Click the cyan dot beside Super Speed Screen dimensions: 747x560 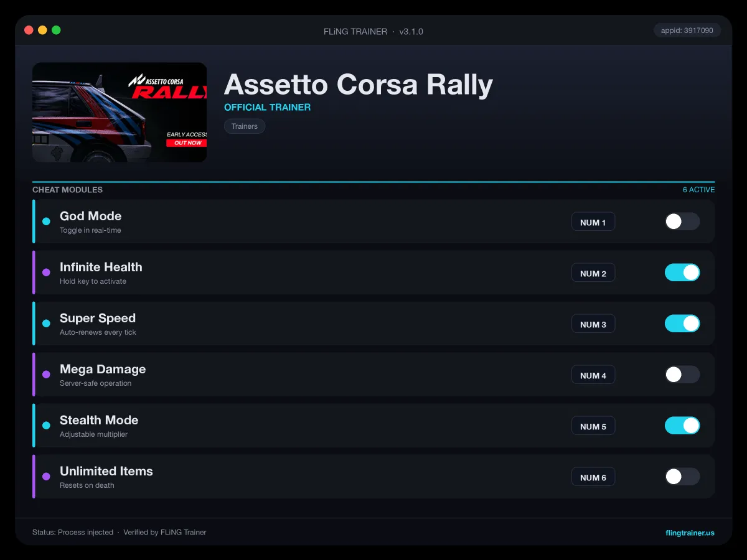tap(46, 324)
